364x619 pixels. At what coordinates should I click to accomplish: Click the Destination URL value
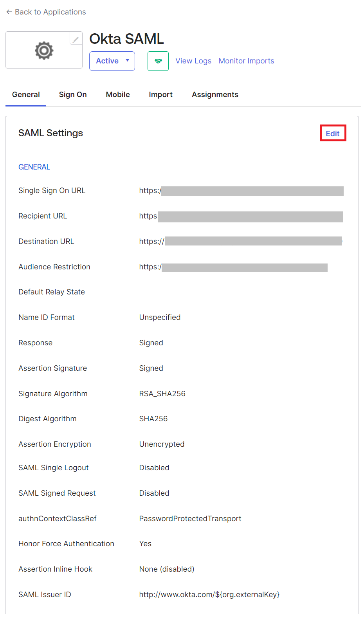pyautogui.click(x=241, y=242)
